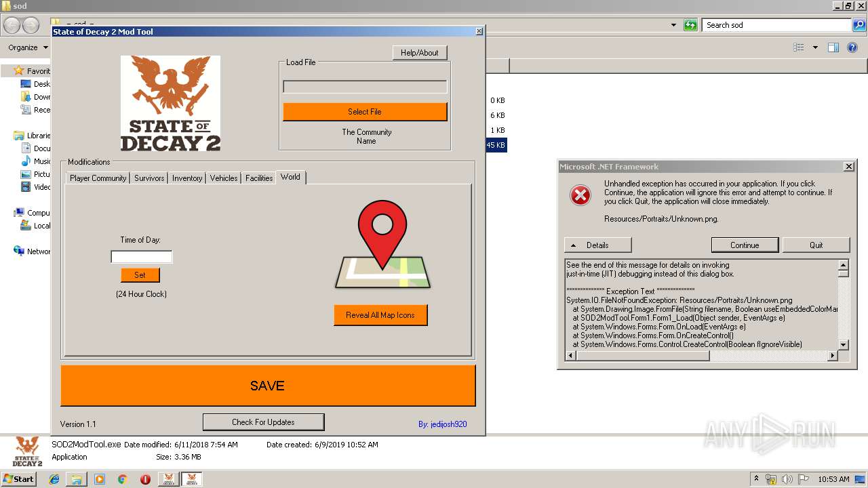Switch to the Player Community tab

tap(98, 178)
